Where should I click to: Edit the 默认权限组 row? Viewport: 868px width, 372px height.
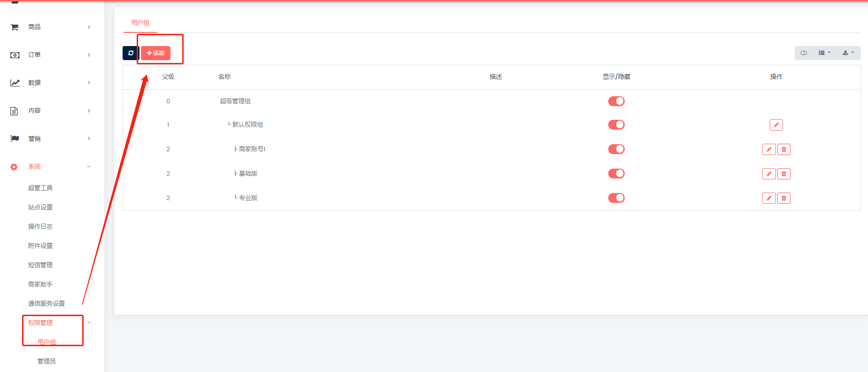(x=776, y=125)
